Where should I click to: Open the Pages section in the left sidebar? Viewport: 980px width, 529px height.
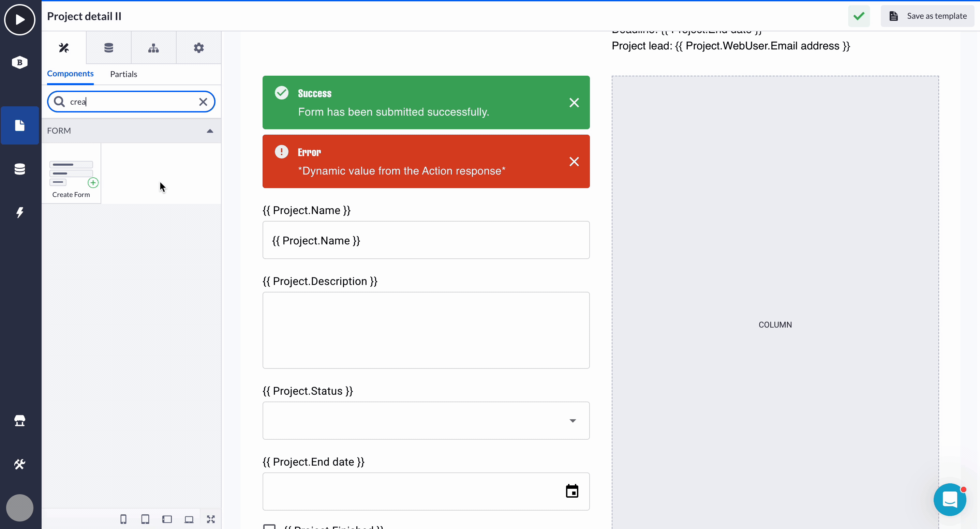(x=20, y=125)
